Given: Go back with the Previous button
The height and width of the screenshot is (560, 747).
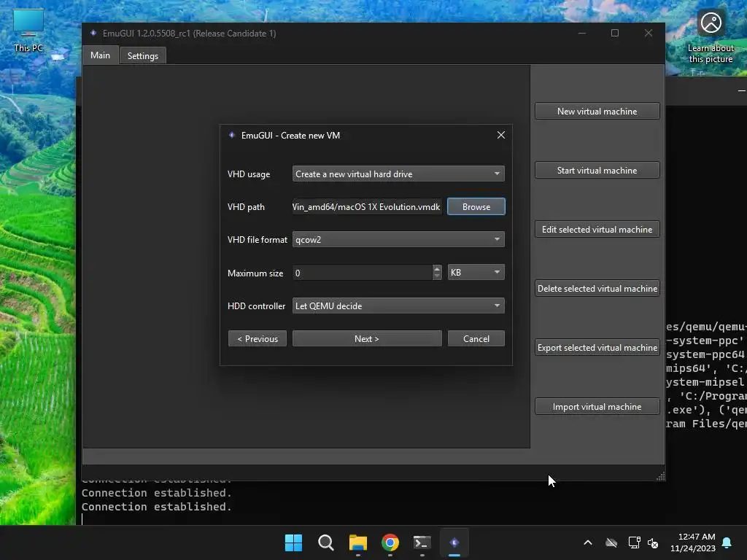Looking at the screenshot, I should click(x=258, y=338).
